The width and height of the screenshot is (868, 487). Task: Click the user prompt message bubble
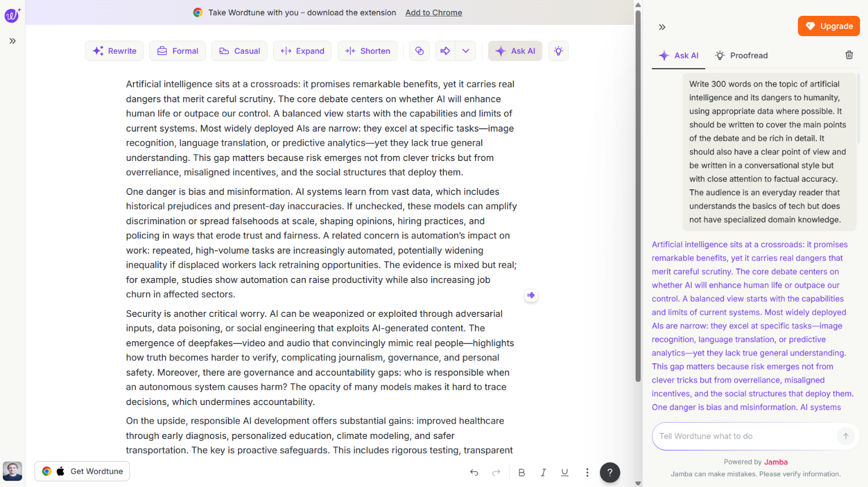pos(769,151)
